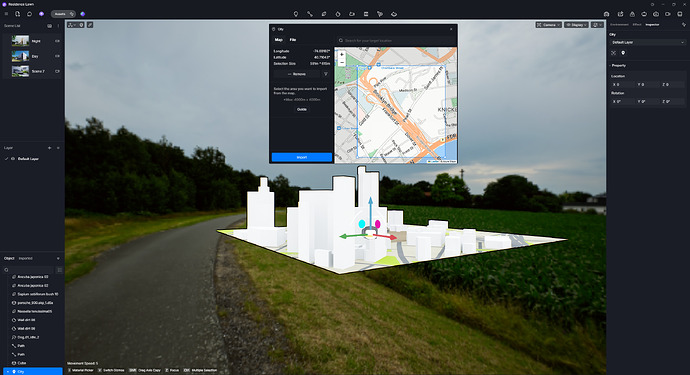Select the light bulb tool in center toolbar
Screen dimensions: 690x375
[x=296, y=14]
